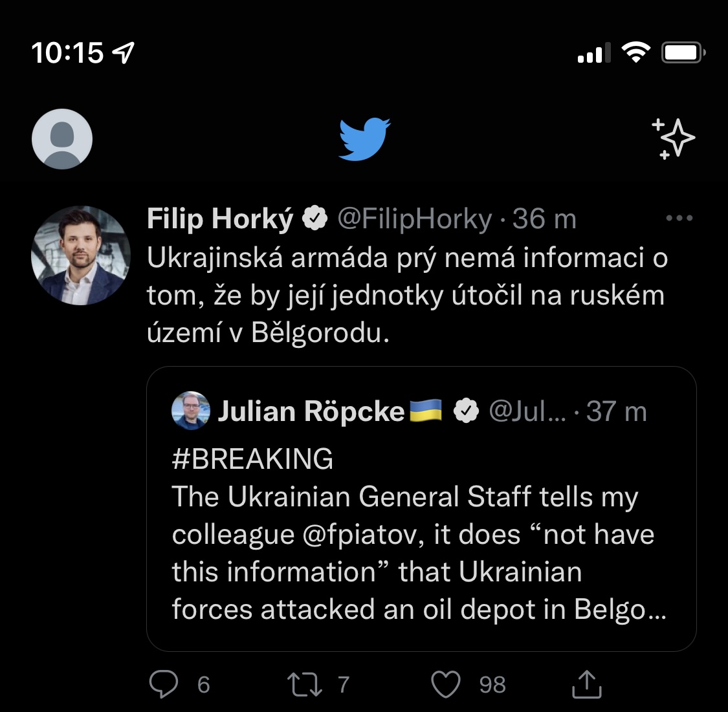The height and width of the screenshot is (712, 728).
Task: Tap the Twitter bird logo
Action: click(x=364, y=138)
